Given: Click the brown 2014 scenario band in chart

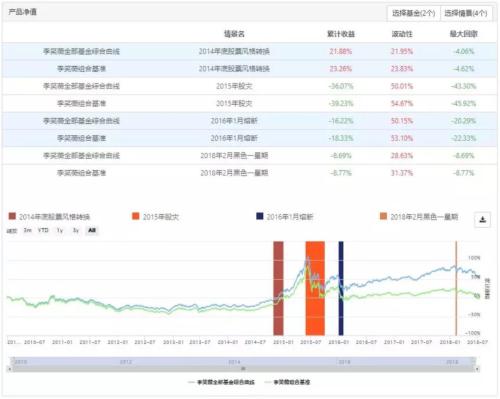Looking at the screenshot, I should [278, 288].
